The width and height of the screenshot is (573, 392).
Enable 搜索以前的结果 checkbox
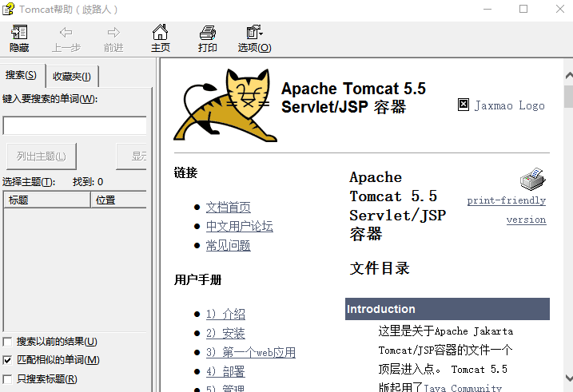[8, 342]
